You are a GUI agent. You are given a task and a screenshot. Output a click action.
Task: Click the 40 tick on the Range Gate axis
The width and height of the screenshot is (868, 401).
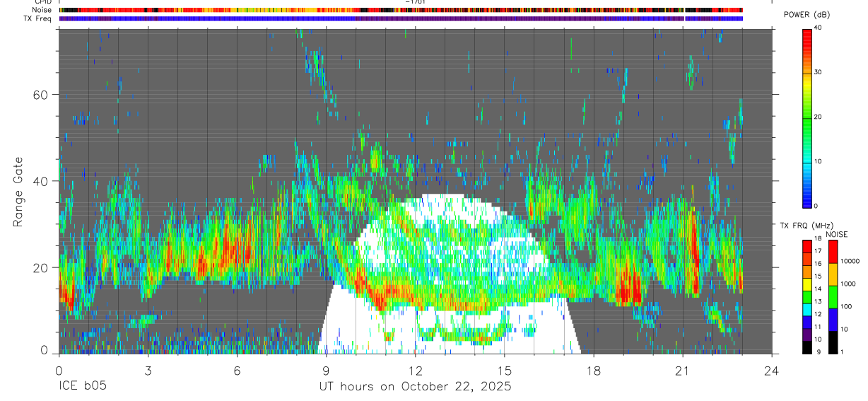pos(41,181)
